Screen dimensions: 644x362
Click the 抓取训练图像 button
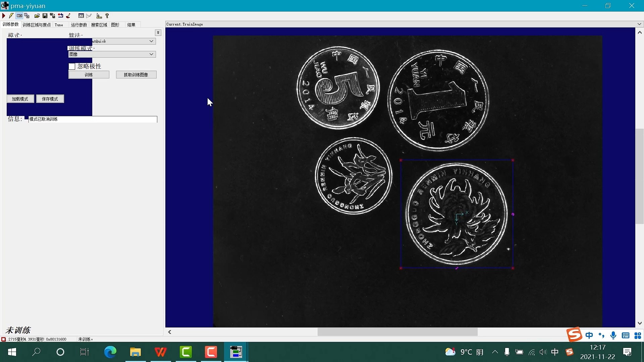pyautogui.click(x=136, y=75)
